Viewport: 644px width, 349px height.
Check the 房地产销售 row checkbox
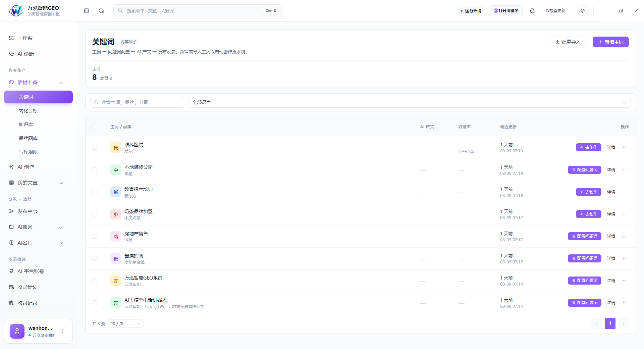[95, 236]
